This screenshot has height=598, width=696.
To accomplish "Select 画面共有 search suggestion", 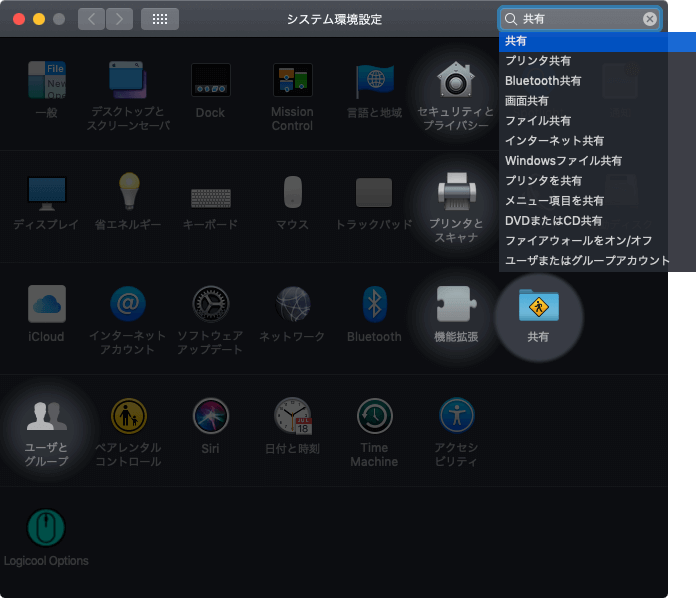I will coord(597,101).
